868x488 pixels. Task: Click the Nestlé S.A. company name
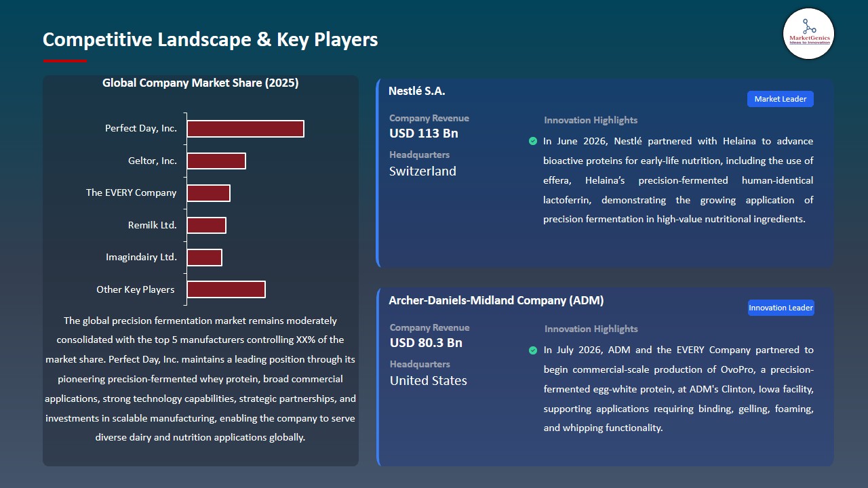pyautogui.click(x=417, y=91)
